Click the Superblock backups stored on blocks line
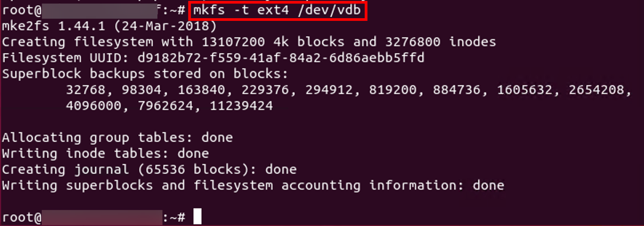The width and height of the screenshot is (644, 226). (145, 74)
